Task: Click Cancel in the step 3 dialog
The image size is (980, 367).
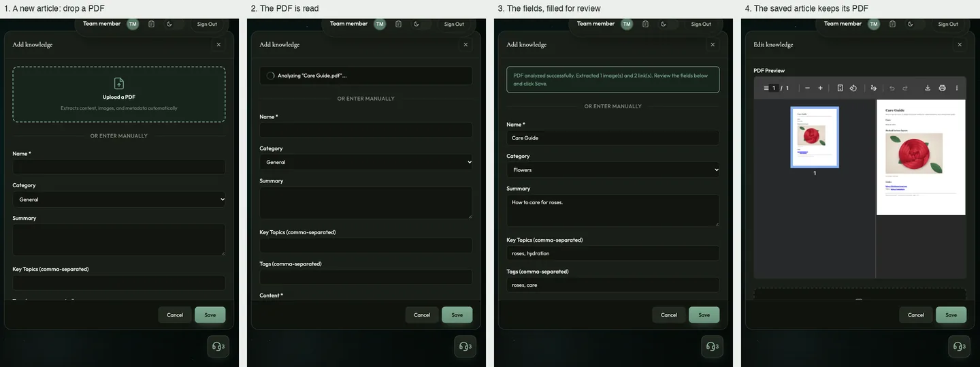Action: (669, 315)
